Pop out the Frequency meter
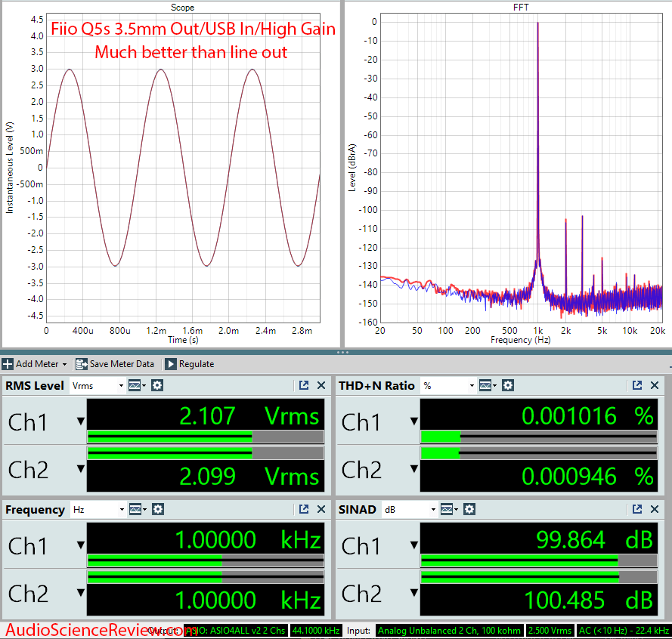This screenshot has width=672, height=639. point(304,509)
